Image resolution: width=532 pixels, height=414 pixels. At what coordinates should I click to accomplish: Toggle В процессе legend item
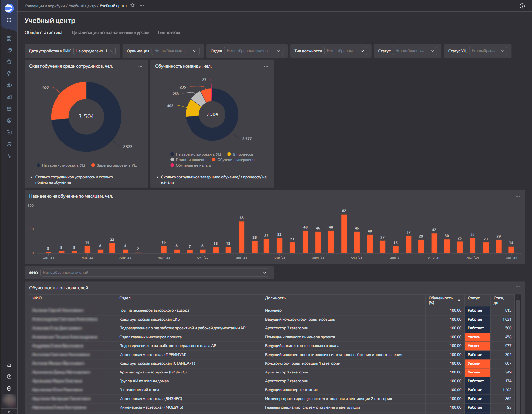240,154
